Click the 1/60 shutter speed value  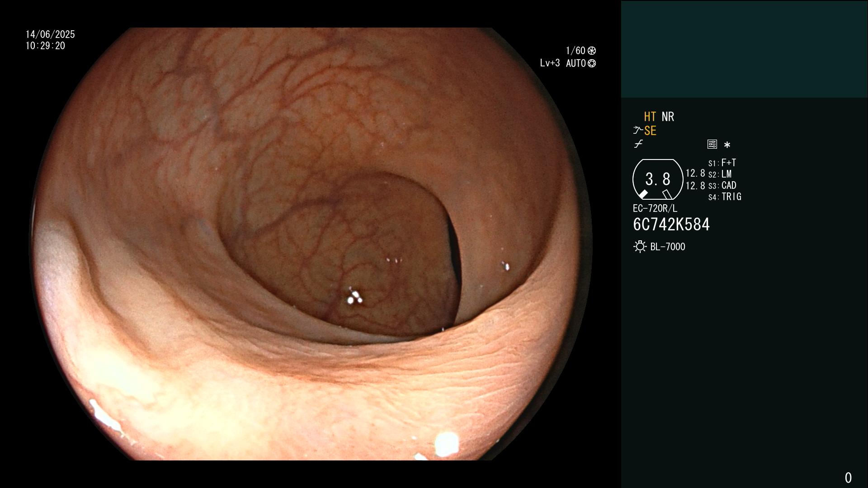click(576, 51)
